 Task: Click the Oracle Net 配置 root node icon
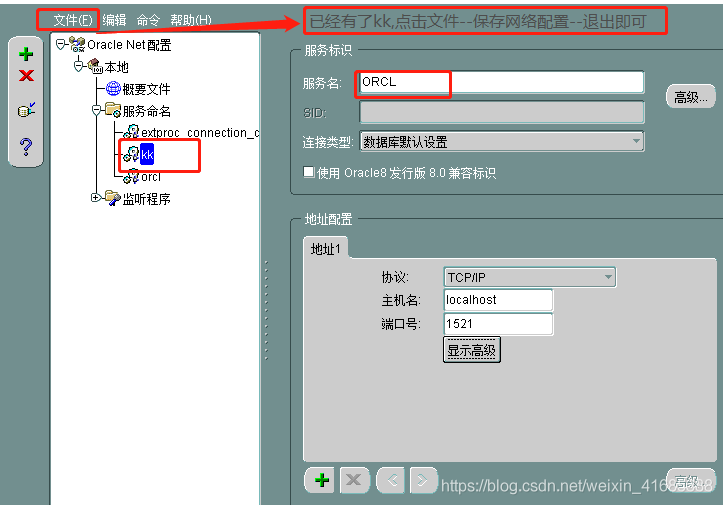77,44
